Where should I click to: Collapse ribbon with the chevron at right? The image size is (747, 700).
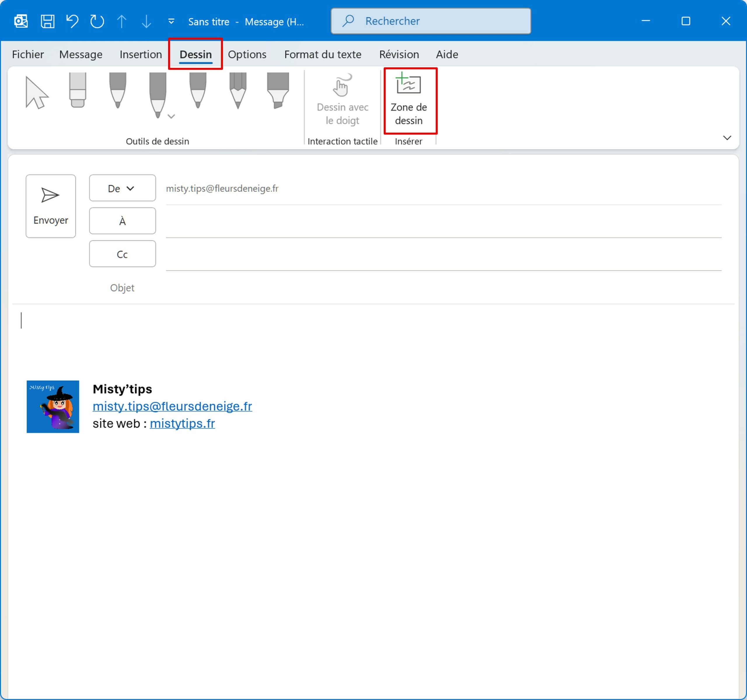coord(727,138)
